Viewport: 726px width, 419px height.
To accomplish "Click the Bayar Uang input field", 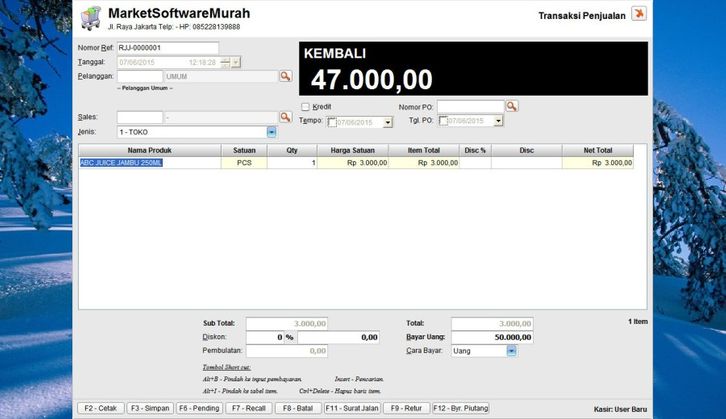I will (x=491, y=337).
